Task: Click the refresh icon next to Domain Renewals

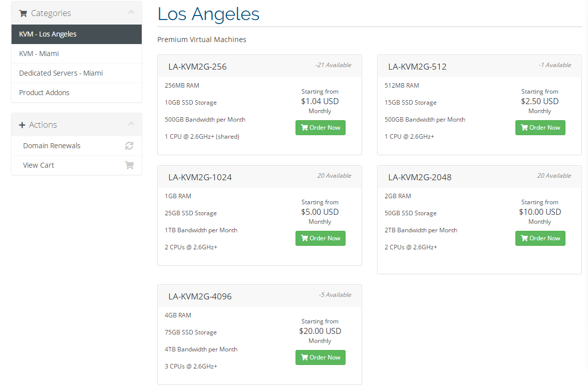Action: [x=129, y=146]
